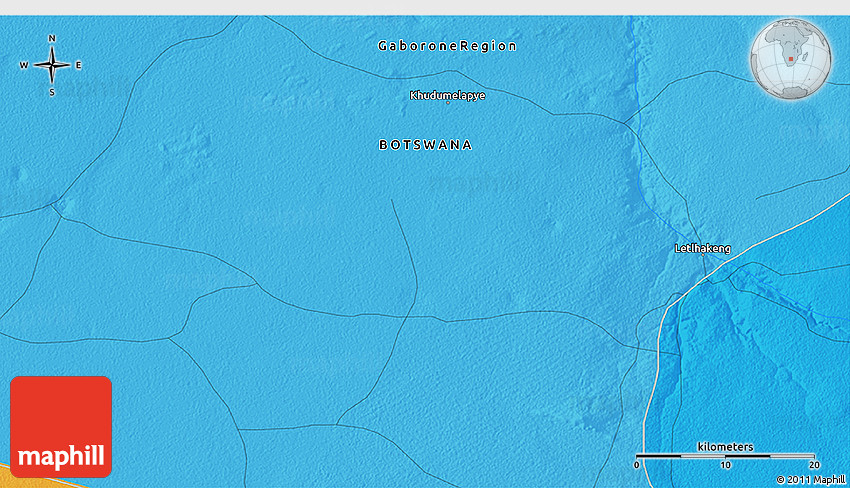Click the Khudumelapye town label

point(448,95)
